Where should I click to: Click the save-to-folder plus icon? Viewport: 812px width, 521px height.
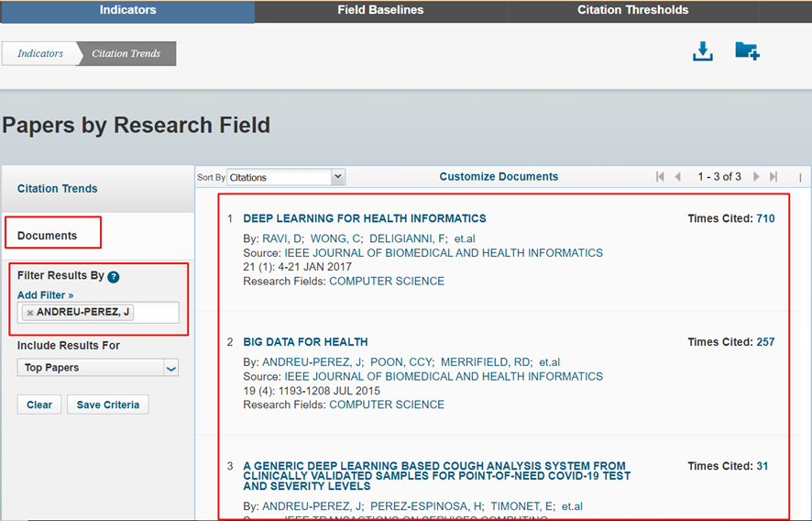[747, 51]
